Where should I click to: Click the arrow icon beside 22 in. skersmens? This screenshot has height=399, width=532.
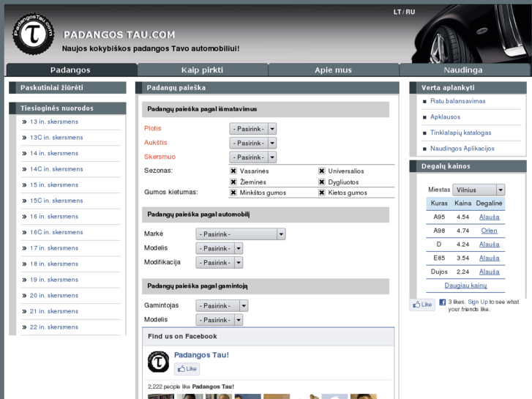click(24, 327)
